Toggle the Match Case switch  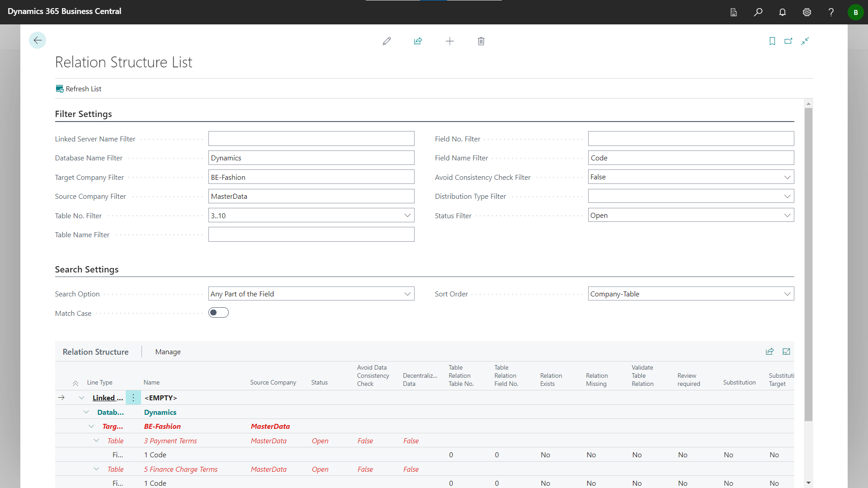coord(218,313)
